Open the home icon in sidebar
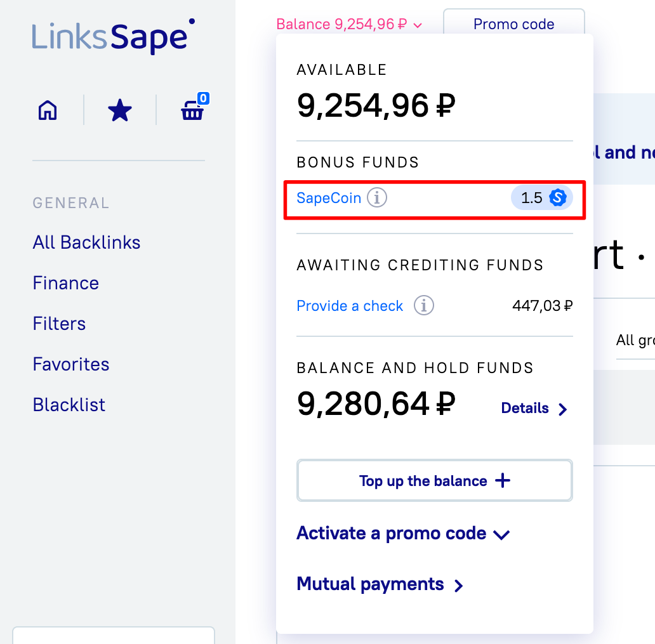The width and height of the screenshot is (655, 644). click(x=48, y=110)
